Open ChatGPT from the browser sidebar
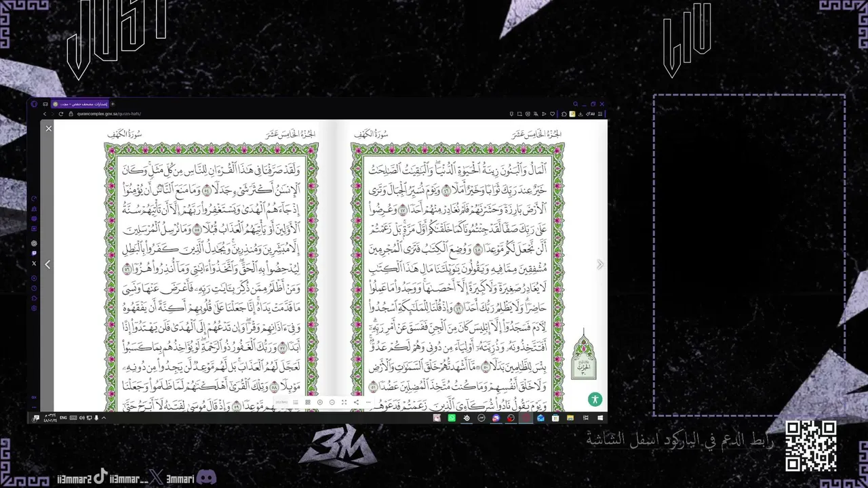This screenshot has height=488, width=868. pos(35,243)
